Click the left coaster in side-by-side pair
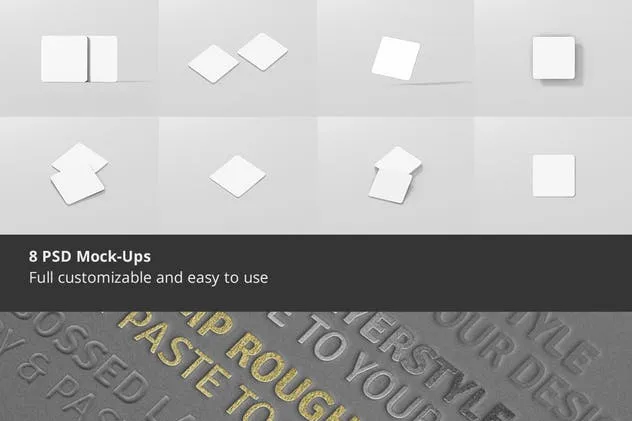The image size is (632, 421). pyautogui.click(x=64, y=59)
